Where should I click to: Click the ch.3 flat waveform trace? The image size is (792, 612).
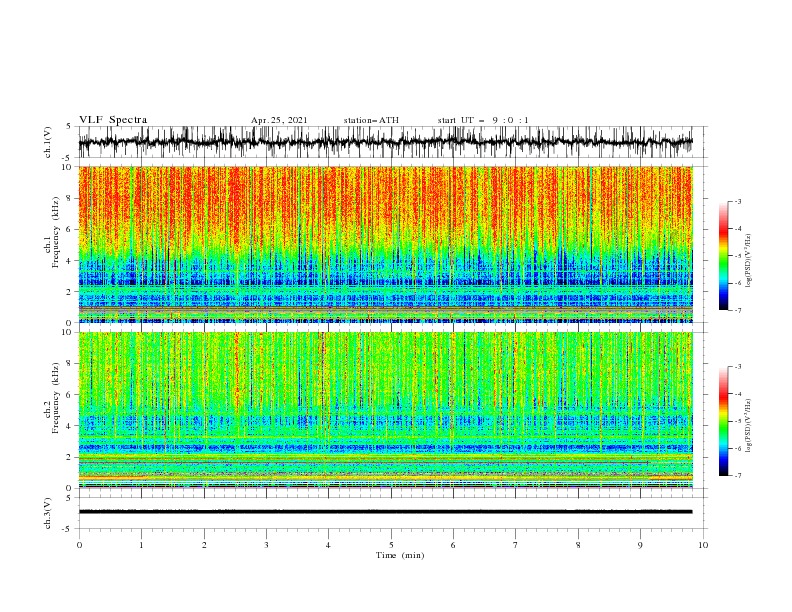pos(385,512)
